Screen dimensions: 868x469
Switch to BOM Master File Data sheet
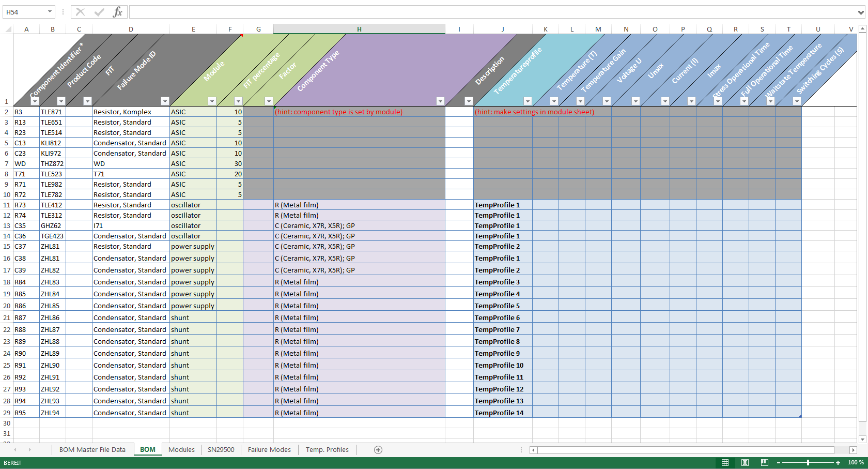click(x=92, y=450)
